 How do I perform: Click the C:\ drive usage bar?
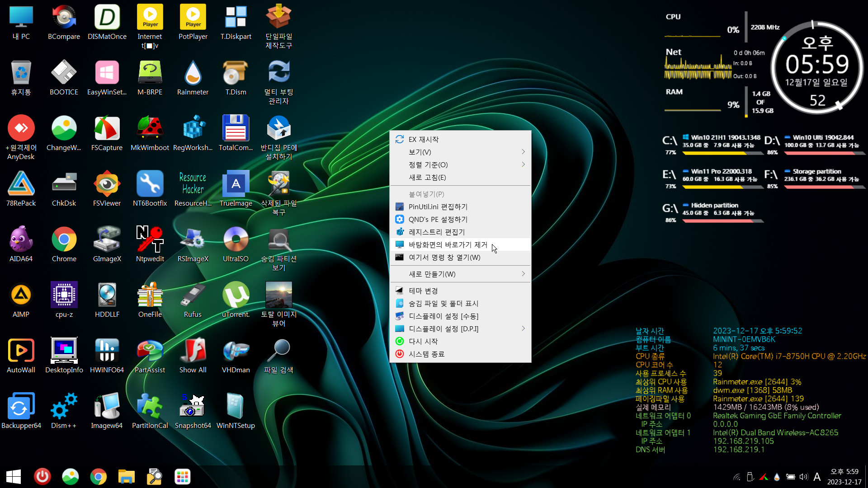pyautogui.click(x=723, y=153)
